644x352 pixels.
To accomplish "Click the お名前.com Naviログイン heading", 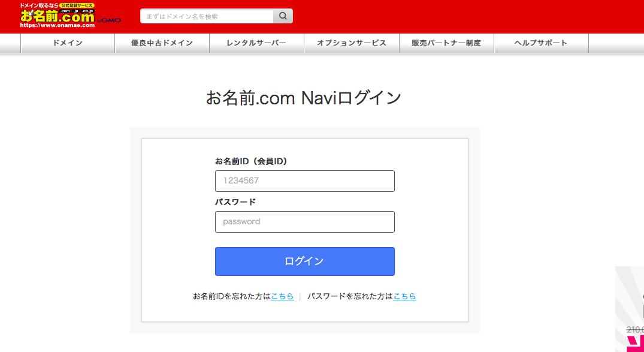I will [x=304, y=98].
